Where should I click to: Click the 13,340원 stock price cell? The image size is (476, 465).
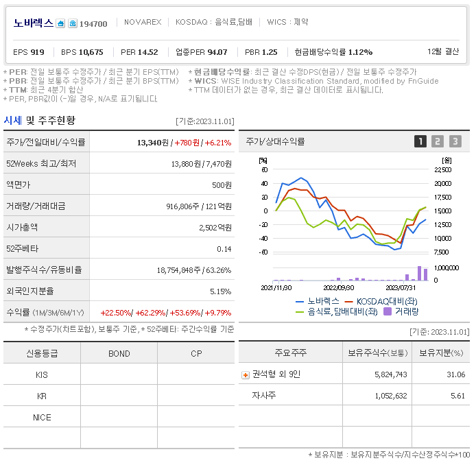coord(153,143)
